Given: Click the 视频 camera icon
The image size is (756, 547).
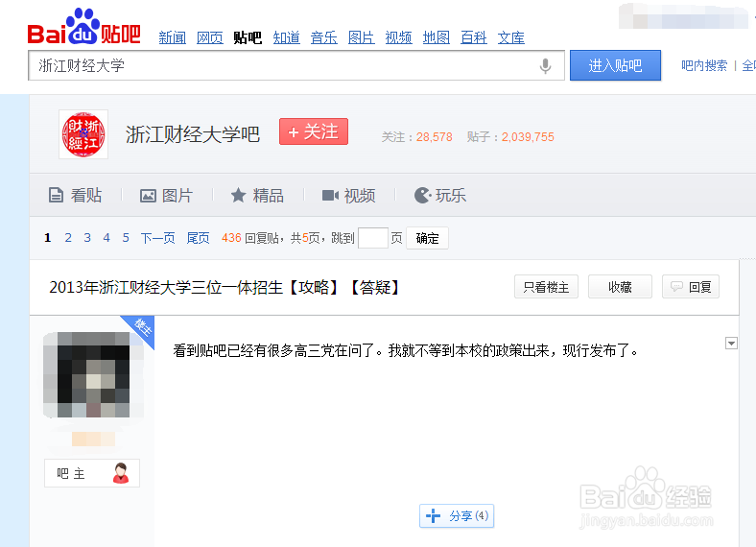Looking at the screenshot, I should point(330,196).
